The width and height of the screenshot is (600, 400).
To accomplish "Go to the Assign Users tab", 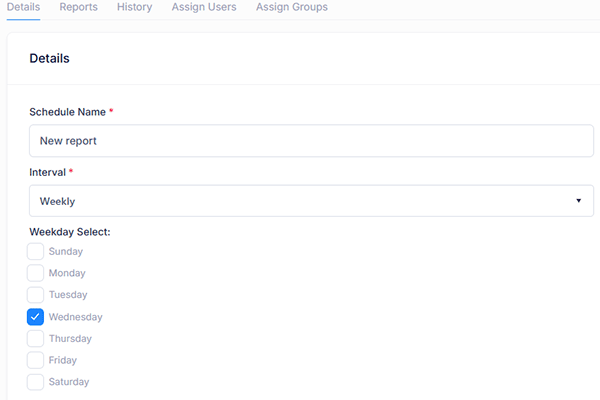I will point(203,7).
